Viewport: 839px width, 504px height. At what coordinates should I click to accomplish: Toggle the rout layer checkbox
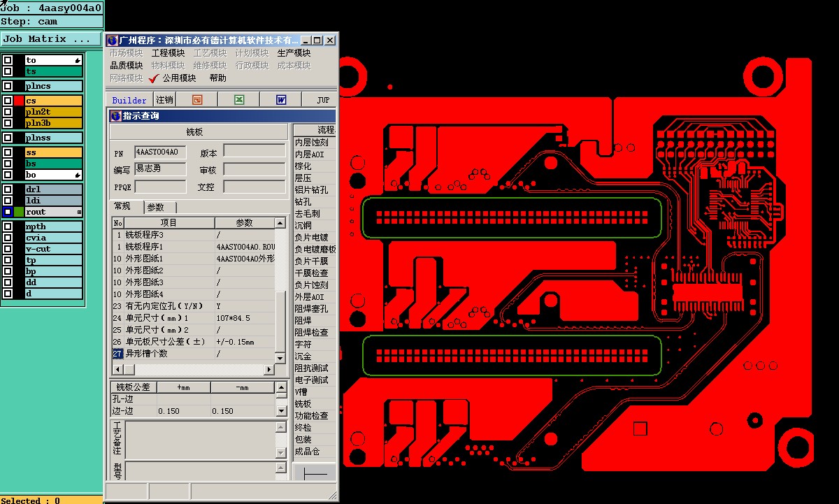click(x=8, y=212)
